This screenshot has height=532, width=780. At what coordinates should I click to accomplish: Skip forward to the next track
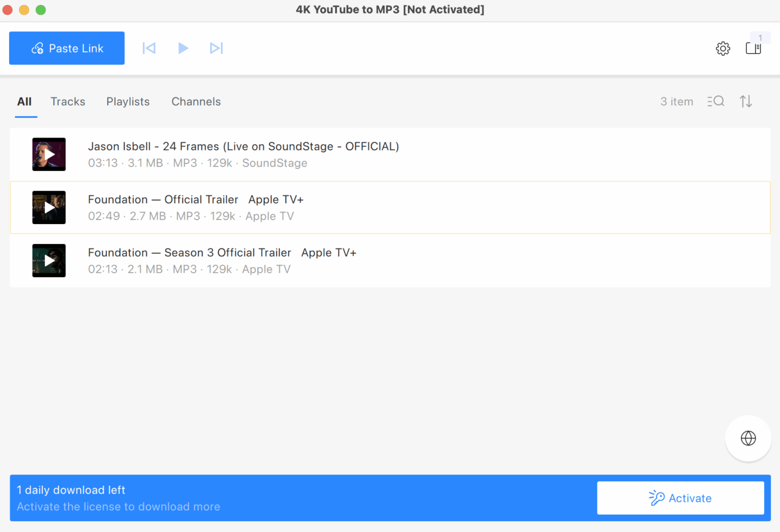pyautogui.click(x=217, y=48)
